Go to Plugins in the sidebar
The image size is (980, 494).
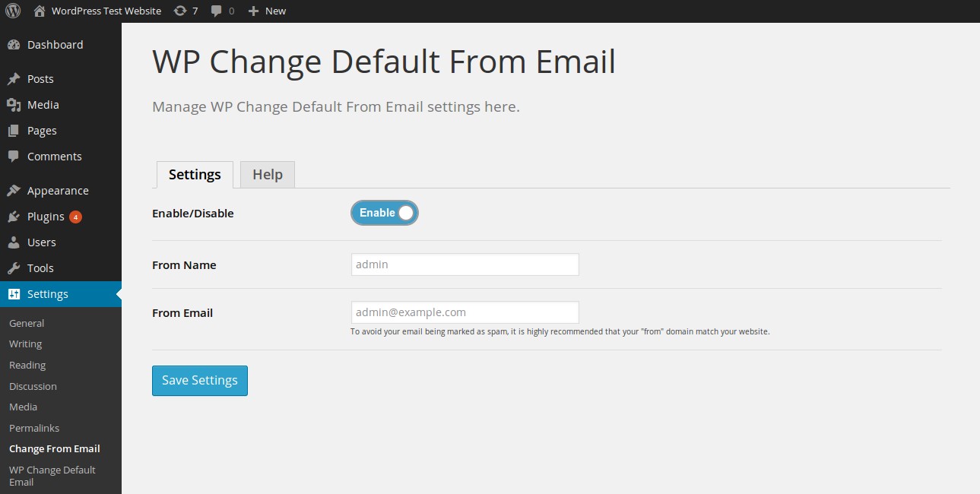[46, 217]
